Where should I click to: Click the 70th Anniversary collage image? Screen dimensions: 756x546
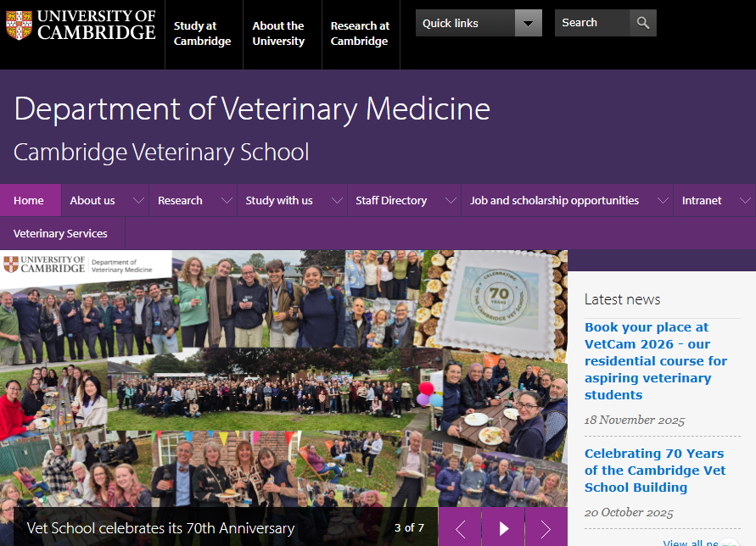coord(283,382)
